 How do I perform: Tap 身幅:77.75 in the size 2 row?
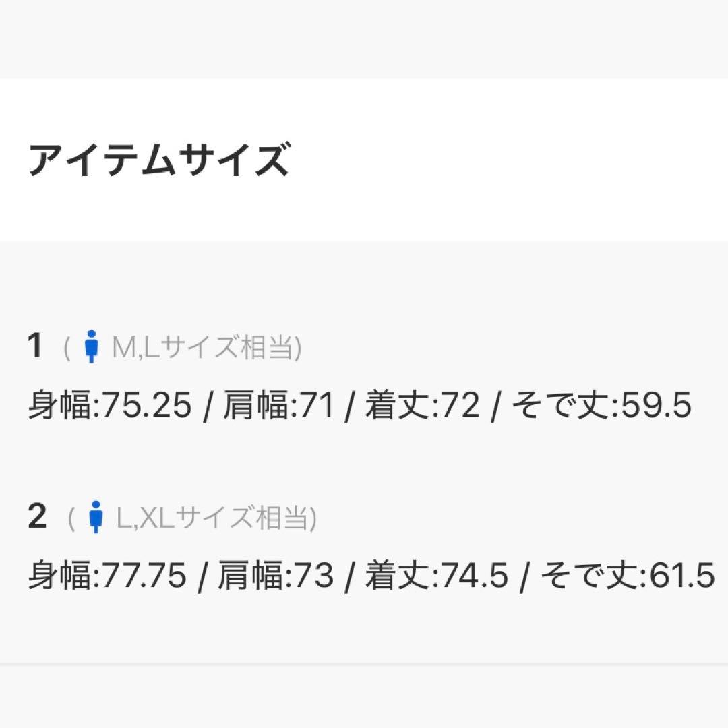coord(107,576)
